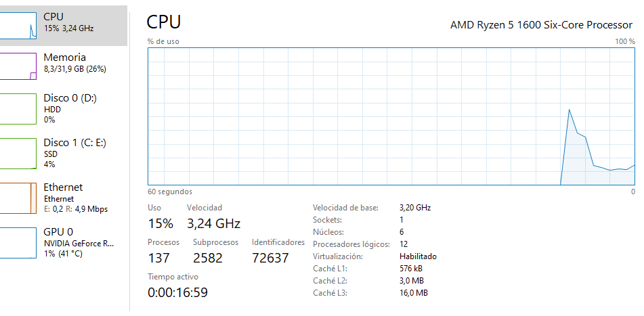Switch to the CPU performance entry
Viewport: 644px width, 316px height.
click(64, 26)
